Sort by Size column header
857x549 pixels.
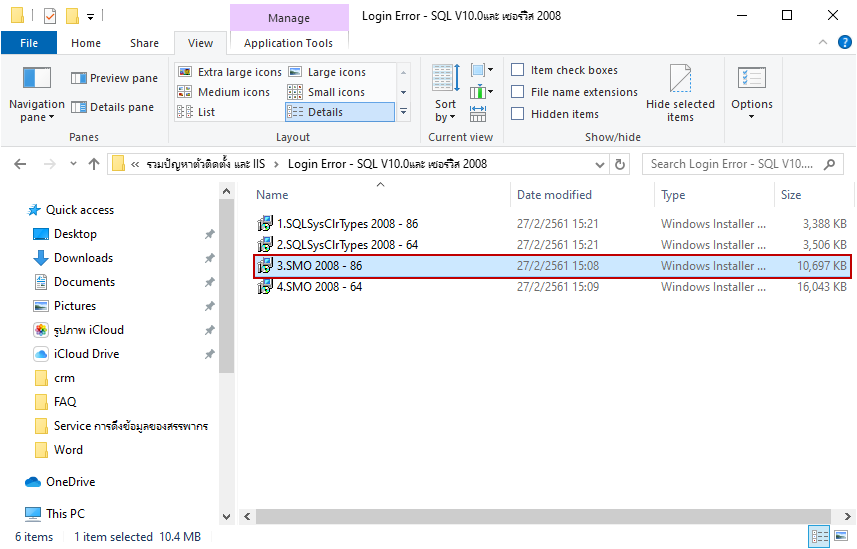click(x=813, y=195)
